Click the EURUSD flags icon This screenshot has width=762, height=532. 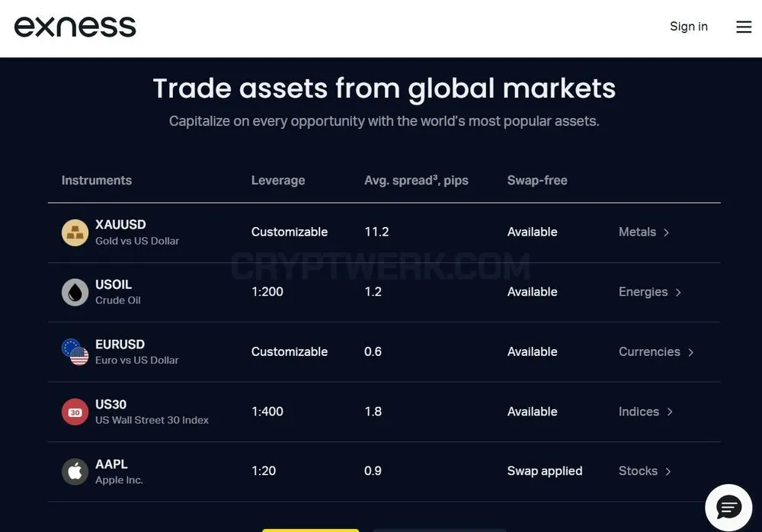75,352
